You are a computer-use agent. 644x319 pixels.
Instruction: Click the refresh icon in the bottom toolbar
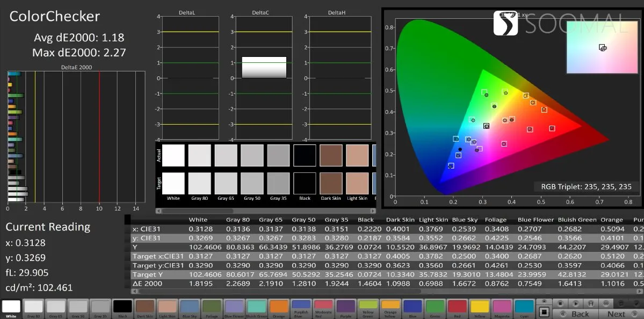(620, 303)
